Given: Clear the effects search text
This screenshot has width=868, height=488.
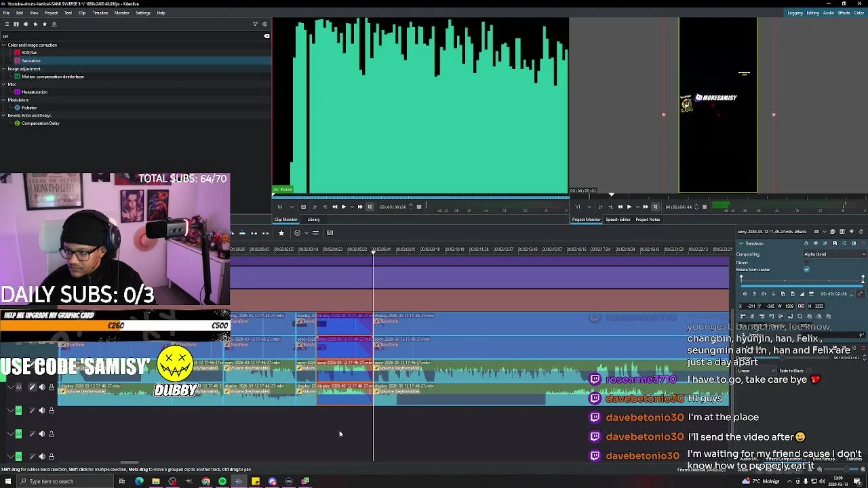Looking at the screenshot, I should [x=267, y=36].
